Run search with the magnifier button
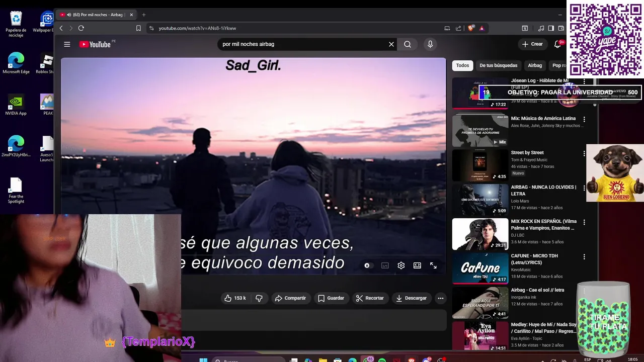This screenshot has height=362, width=644. click(x=408, y=44)
